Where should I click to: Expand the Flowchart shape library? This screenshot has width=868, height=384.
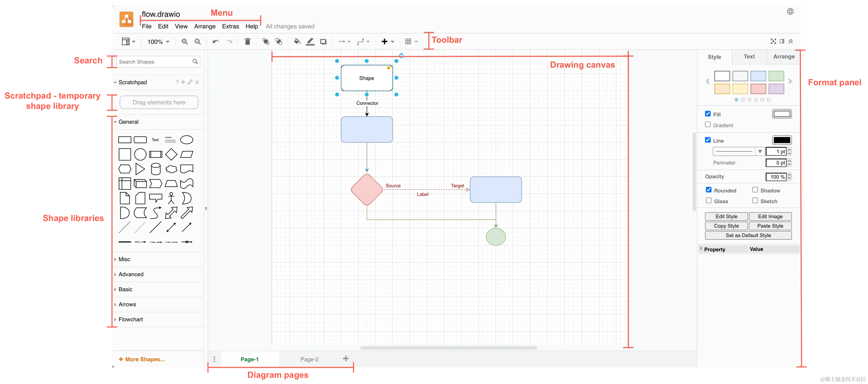pos(131,319)
